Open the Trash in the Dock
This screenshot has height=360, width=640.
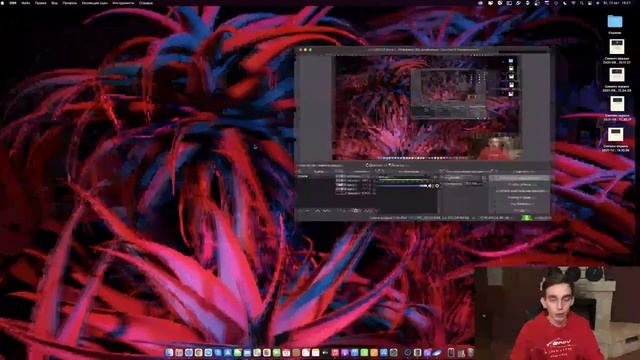pyautogui.click(x=470, y=352)
